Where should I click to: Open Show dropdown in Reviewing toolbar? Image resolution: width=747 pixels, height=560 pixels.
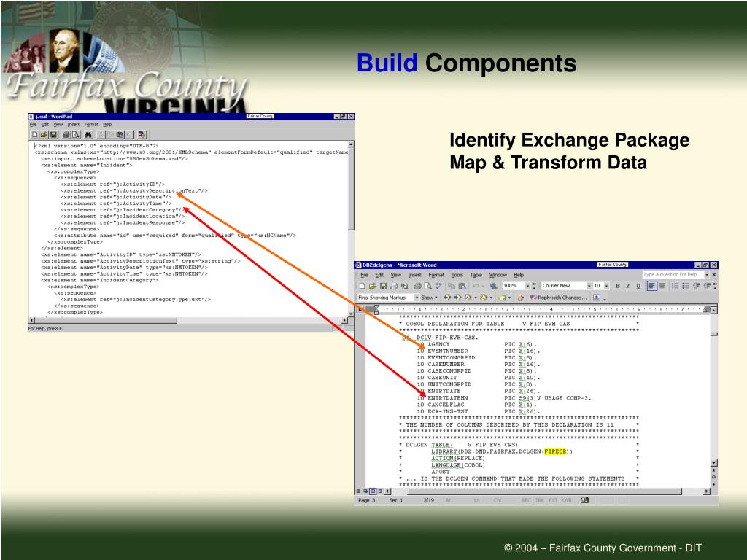[429, 297]
